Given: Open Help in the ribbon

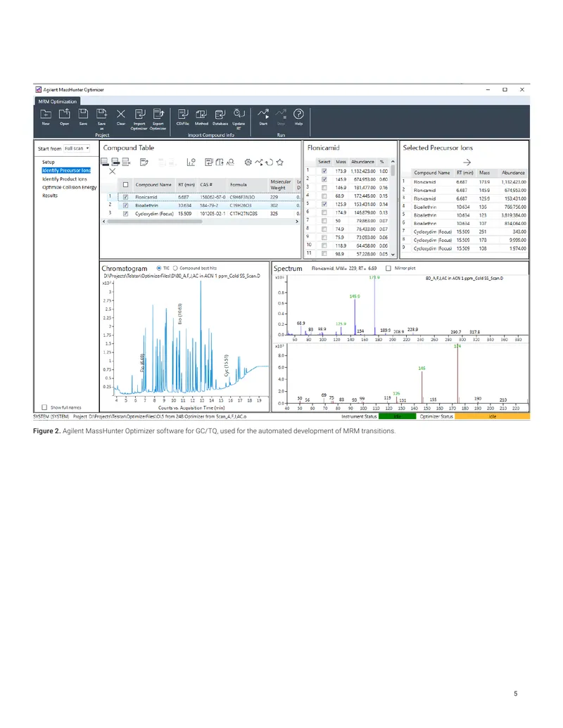Looking at the screenshot, I should coord(298,114).
